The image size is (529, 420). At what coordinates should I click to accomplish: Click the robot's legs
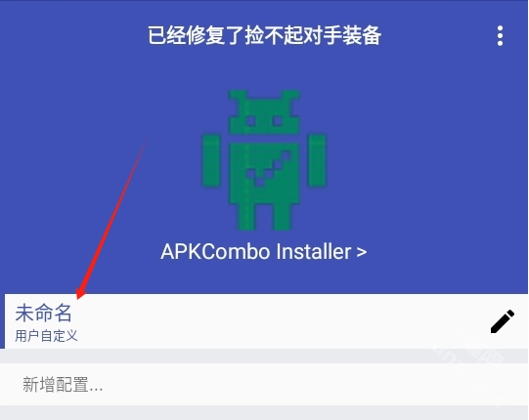pos(264,218)
